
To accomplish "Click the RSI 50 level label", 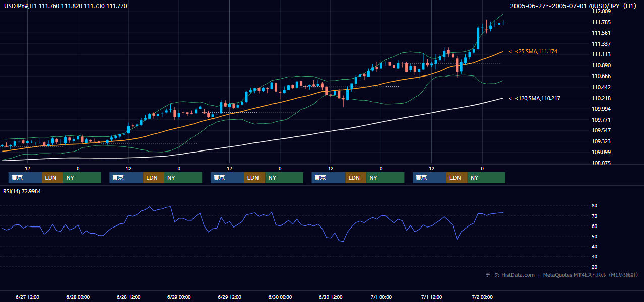I will pyautogui.click(x=595, y=237).
